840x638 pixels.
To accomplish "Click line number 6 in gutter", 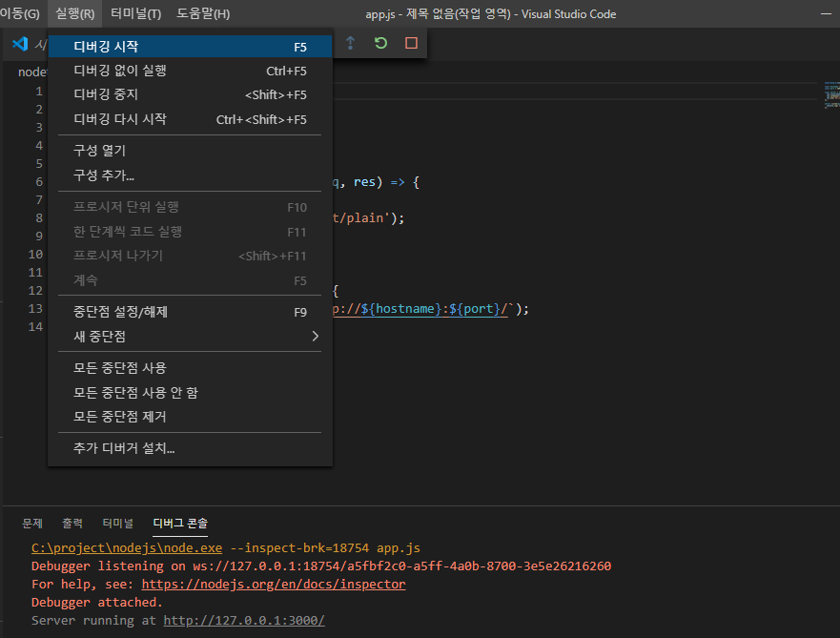I will 39,181.
